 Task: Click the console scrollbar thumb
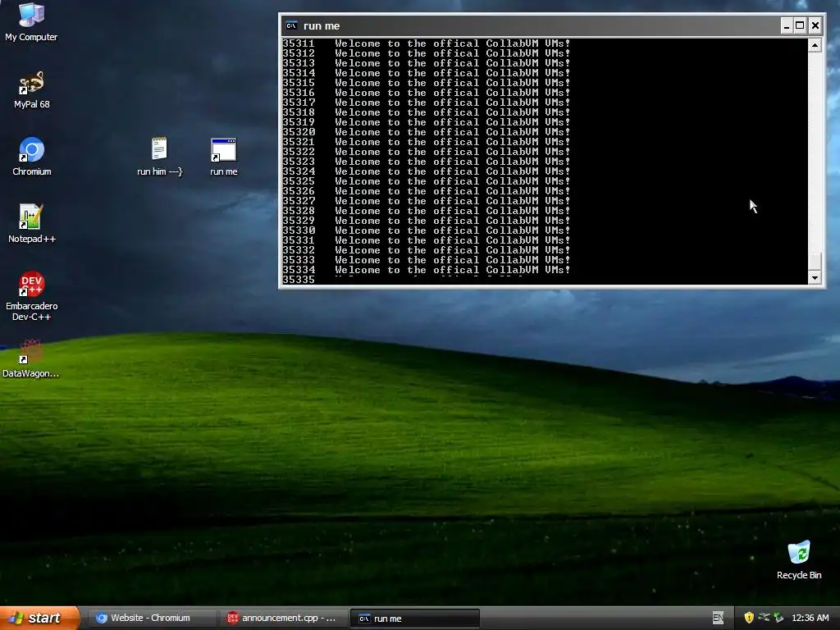tap(815, 262)
